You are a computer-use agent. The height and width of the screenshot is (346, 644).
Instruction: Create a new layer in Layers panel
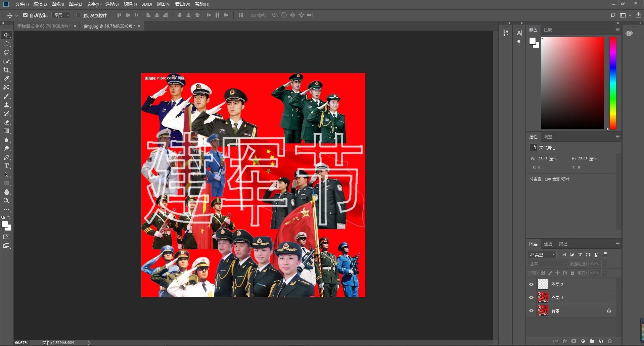tap(601, 341)
